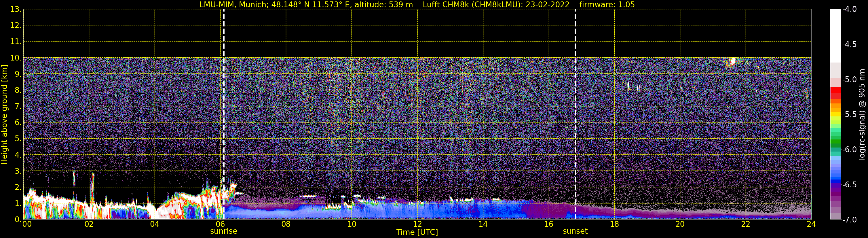This screenshot has height=238, width=868.
Task: Click the time axis tick "06"
Action: 220,224
